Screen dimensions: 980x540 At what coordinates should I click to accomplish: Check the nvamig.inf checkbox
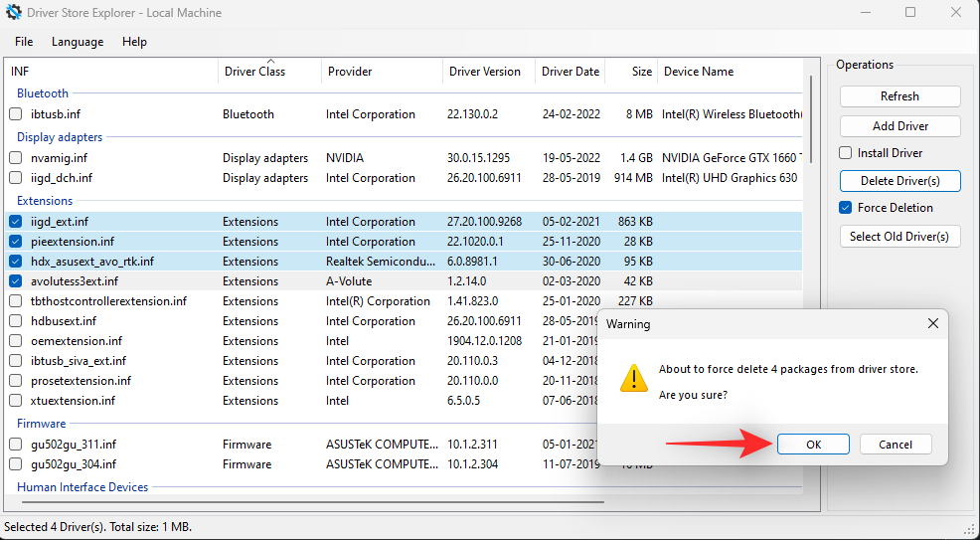click(16, 158)
